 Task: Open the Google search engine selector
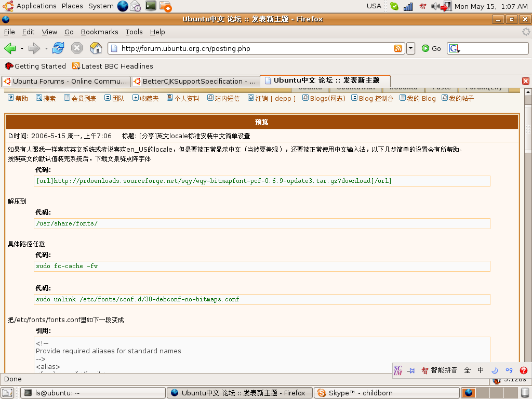(x=454, y=48)
